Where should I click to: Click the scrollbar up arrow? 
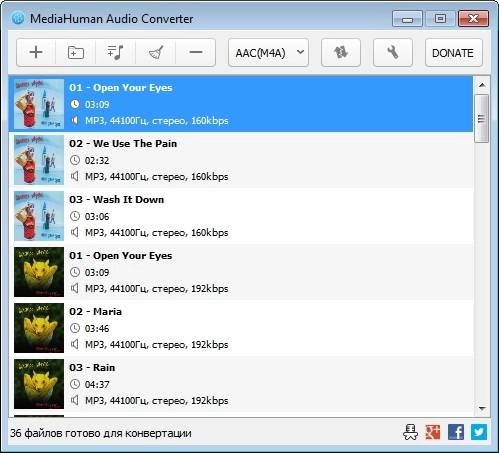click(x=482, y=85)
